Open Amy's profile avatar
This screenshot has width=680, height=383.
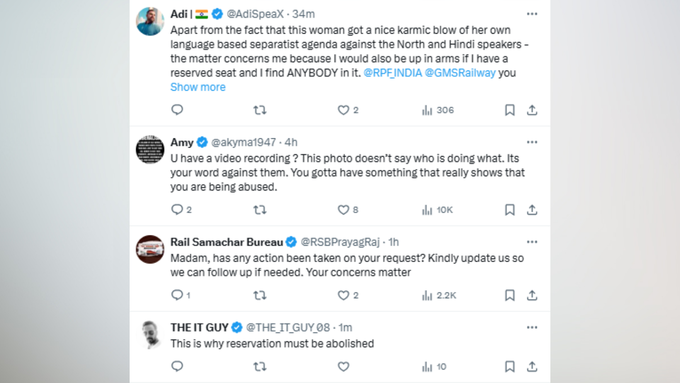(150, 150)
